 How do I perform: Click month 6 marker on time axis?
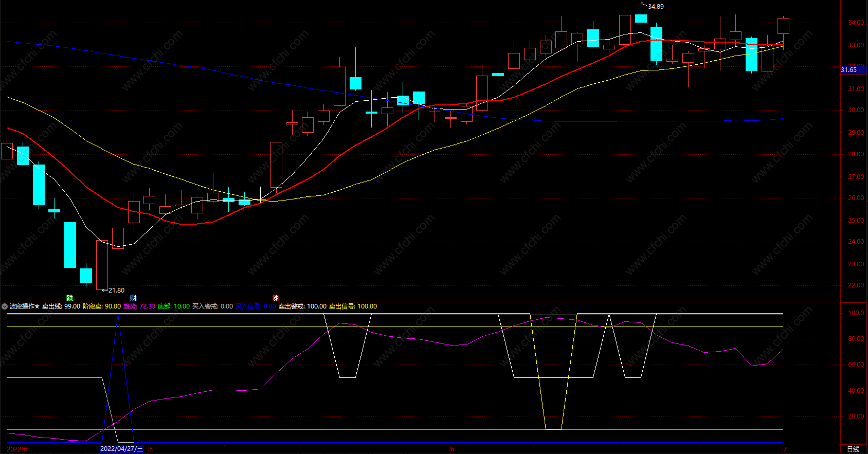coord(453,449)
